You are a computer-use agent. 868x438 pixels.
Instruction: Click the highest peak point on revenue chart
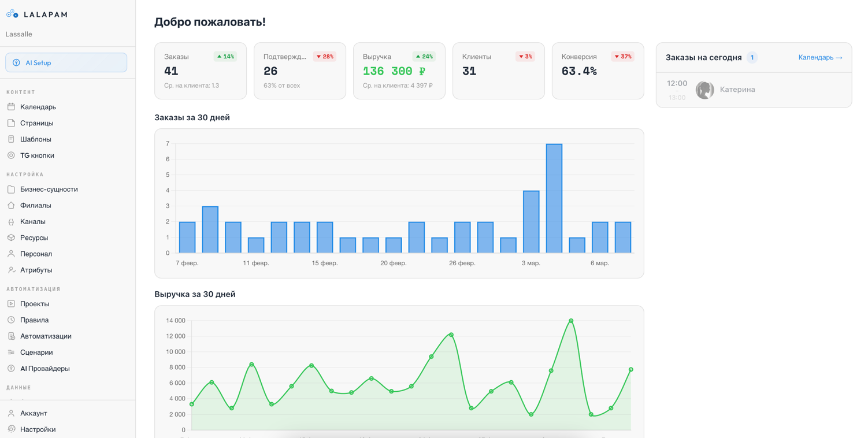pos(571,321)
